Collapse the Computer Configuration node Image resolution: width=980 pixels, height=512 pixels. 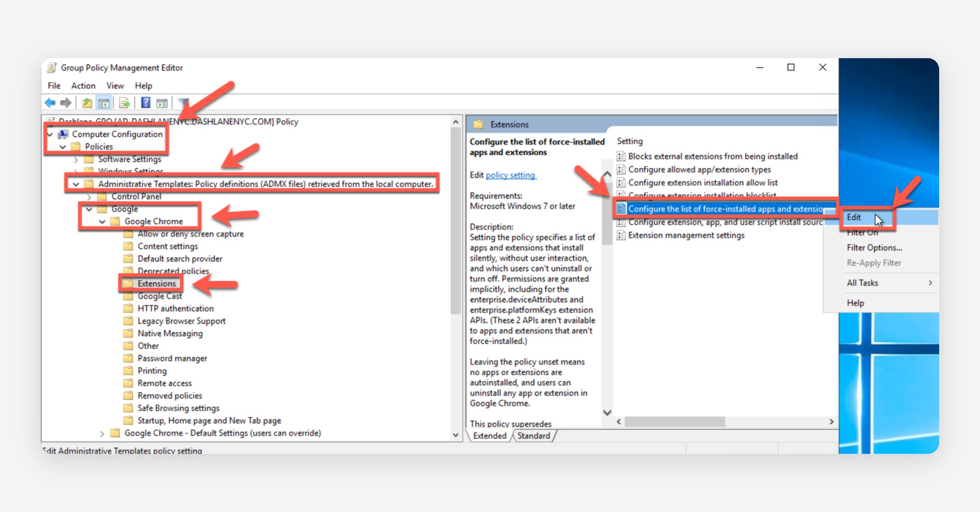(x=50, y=134)
